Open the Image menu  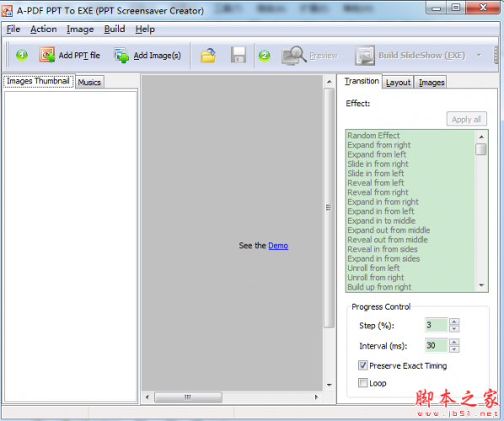tap(80, 29)
